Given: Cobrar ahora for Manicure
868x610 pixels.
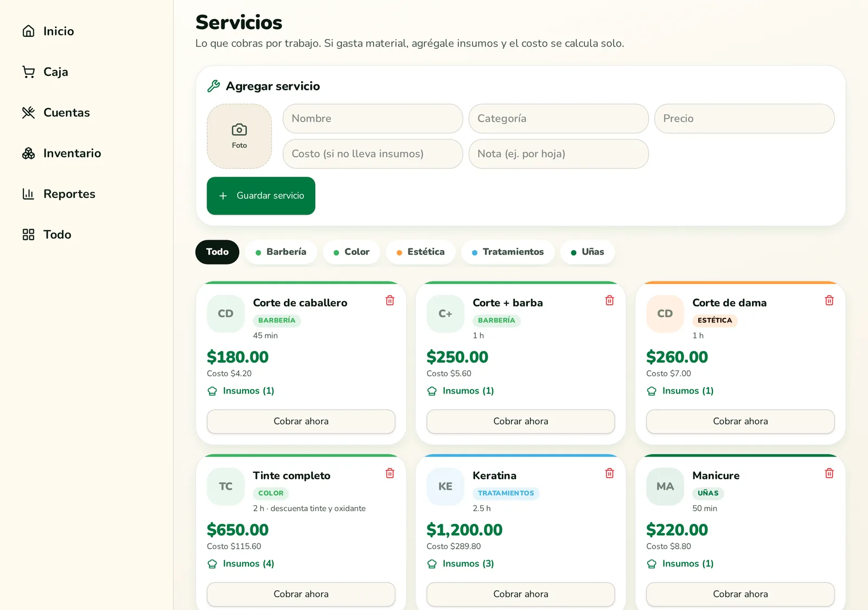Looking at the screenshot, I should 741,594.
